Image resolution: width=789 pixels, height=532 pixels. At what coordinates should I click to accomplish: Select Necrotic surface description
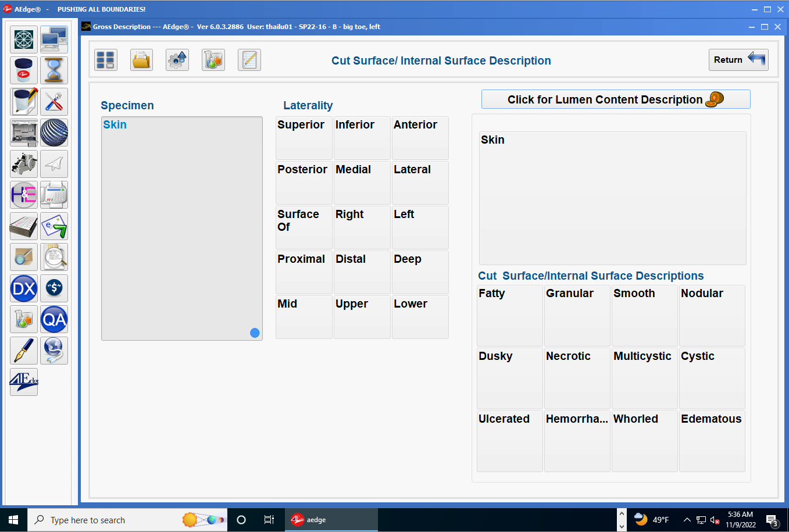[577, 379]
